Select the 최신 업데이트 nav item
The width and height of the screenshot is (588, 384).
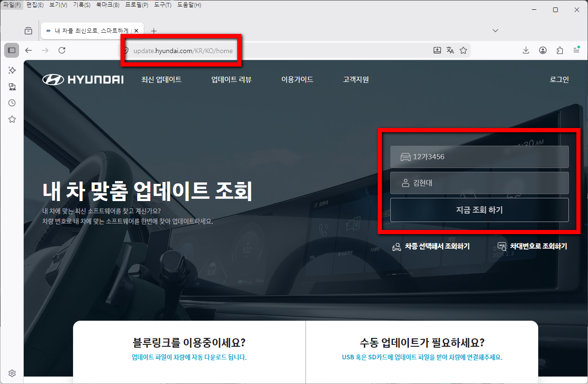tap(161, 80)
